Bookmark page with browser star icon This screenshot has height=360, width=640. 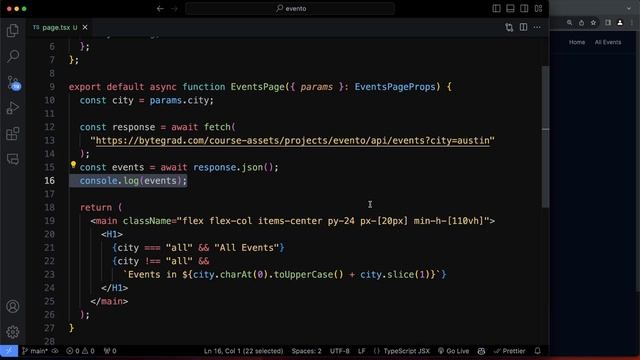pos(593,23)
